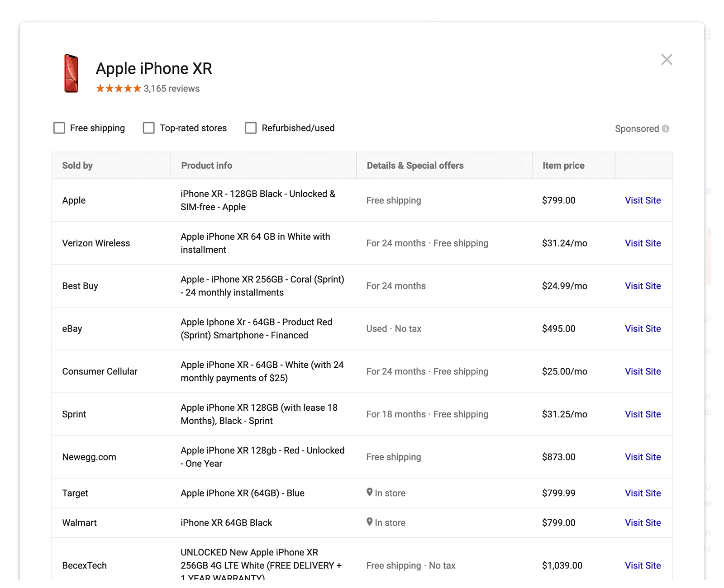This screenshot has height=588, width=724.
Task: Click the red iPhone XR product thumbnail
Action: pyautogui.click(x=71, y=73)
